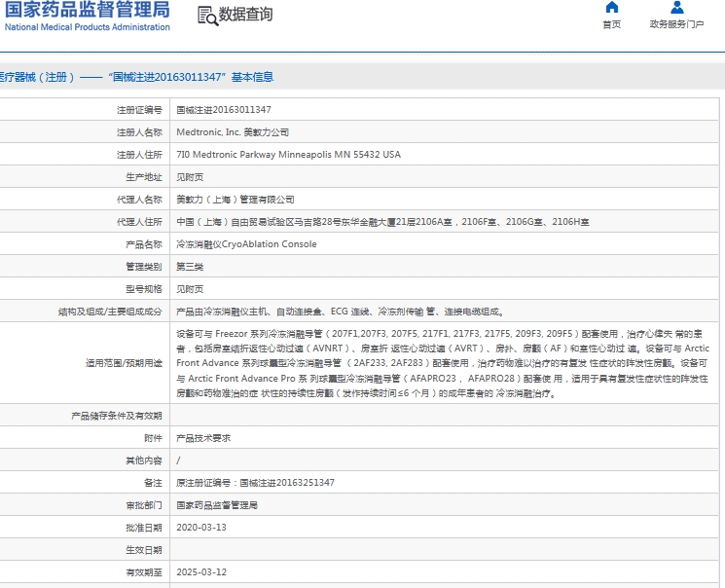Click the 批准日期 label
This screenshot has width=725, height=588.
(144, 528)
